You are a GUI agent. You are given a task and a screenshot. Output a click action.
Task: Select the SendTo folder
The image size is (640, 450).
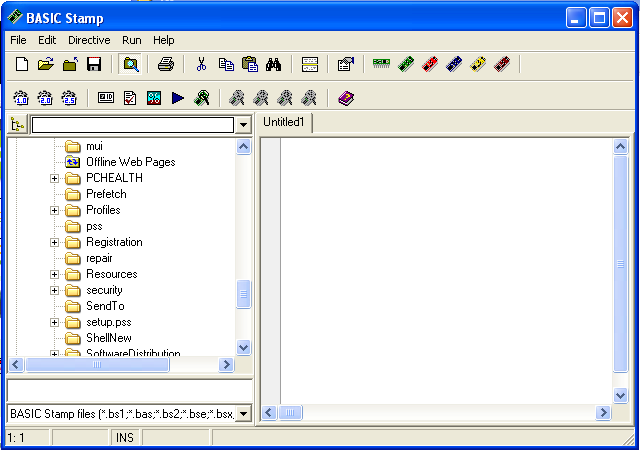(x=105, y=306)
